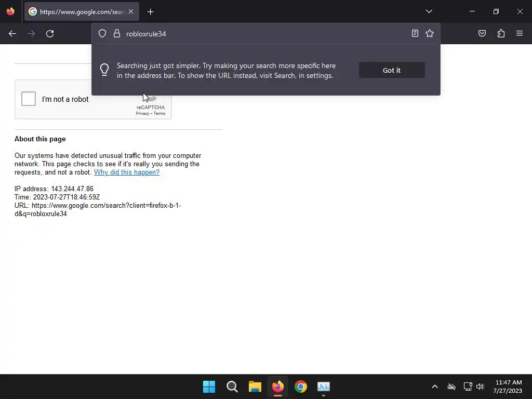Viewport: 532px width, 399px height.
Task: Open the Why did this happen? link
Action: click(127, 172)
